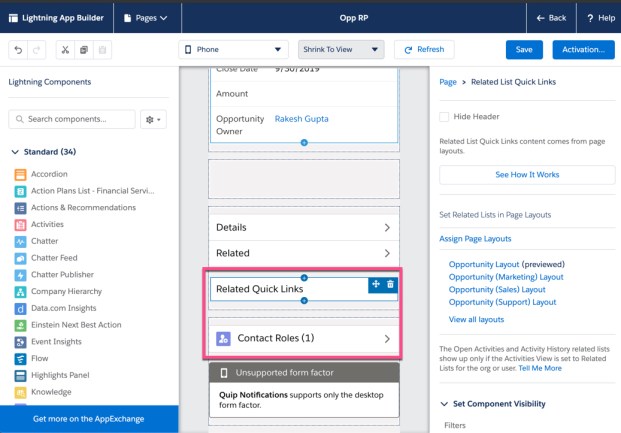Click plus handle above Related Quick Links

coord(304,278)
